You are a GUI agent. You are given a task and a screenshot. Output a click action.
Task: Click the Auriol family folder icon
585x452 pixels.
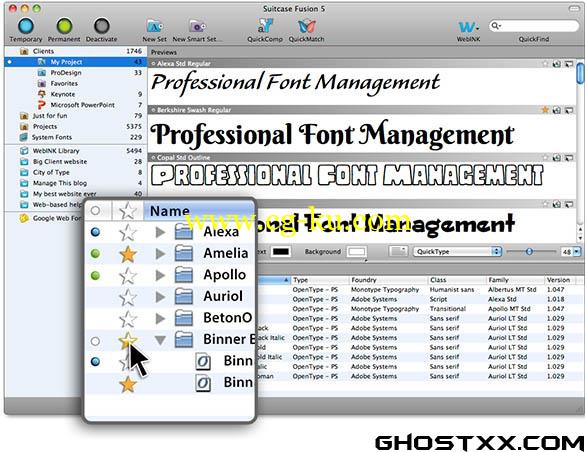[x=184, y=296]
